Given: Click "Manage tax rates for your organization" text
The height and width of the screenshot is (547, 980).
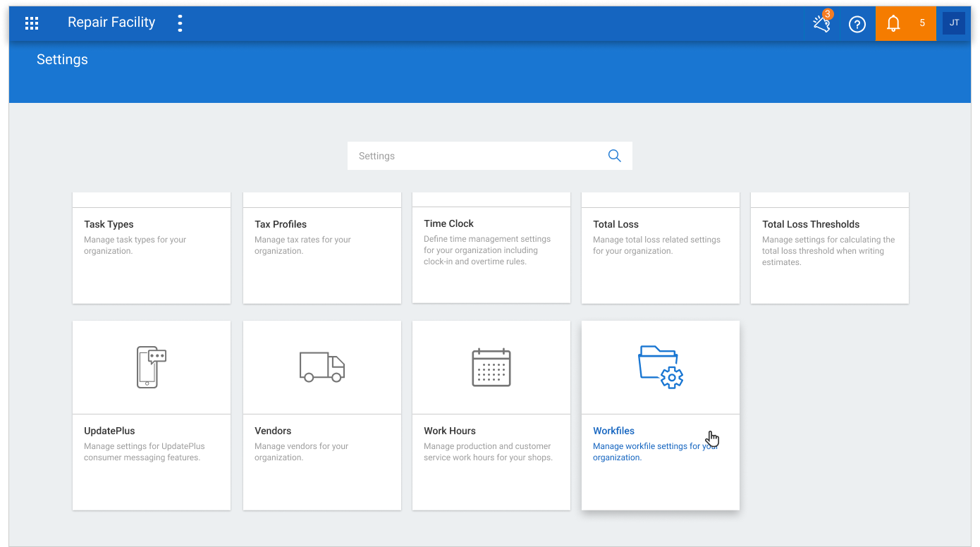Looking at the screenshot, I should 302,245.
